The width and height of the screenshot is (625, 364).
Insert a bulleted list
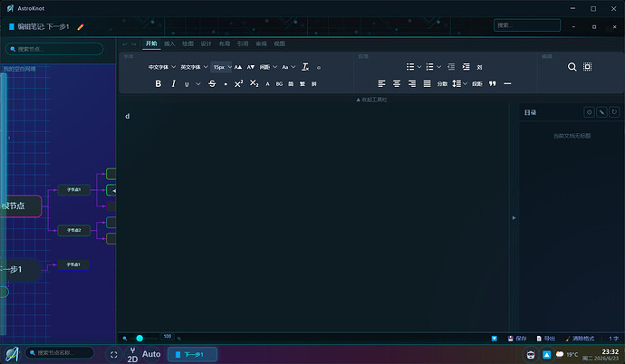click(x=410, y=66)
